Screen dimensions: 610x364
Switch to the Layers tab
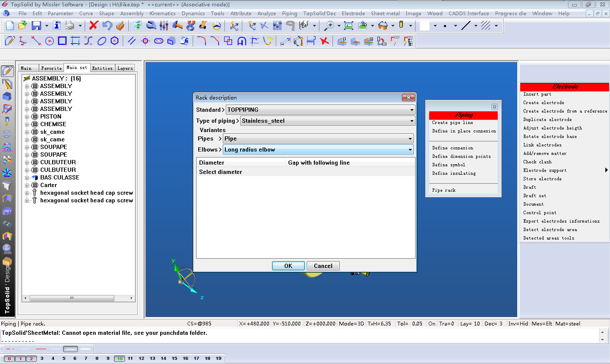point(125,68)
